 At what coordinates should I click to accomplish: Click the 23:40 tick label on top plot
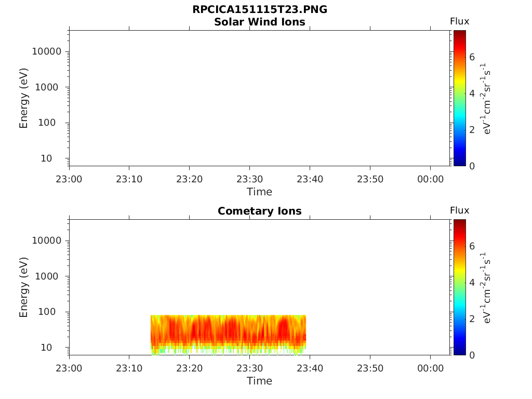click(x=310, y=179)
